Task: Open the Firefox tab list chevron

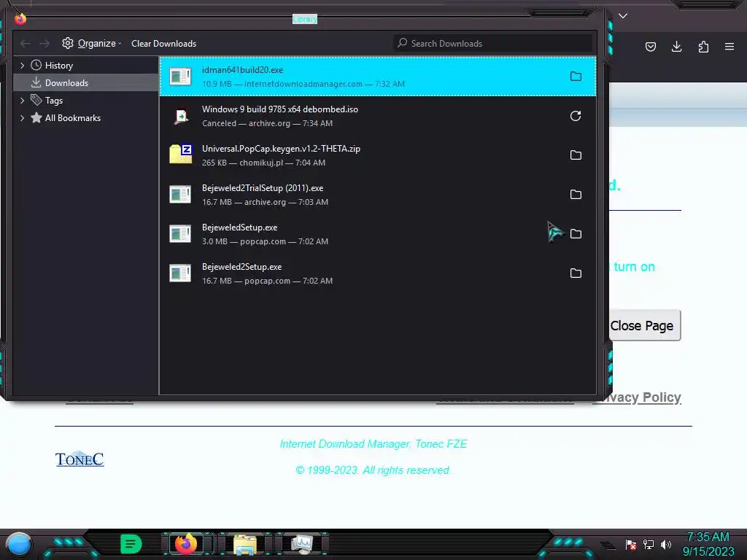Action: (623, 16)
